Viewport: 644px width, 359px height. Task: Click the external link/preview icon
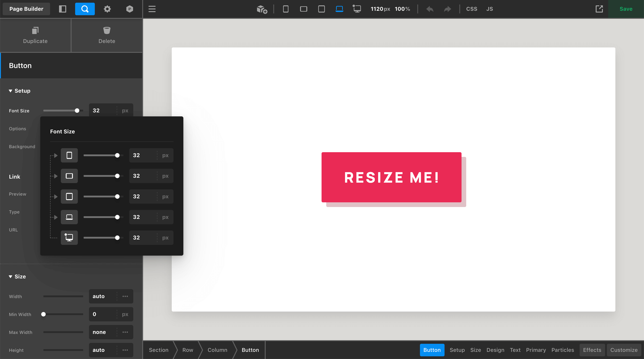(599, 9)
